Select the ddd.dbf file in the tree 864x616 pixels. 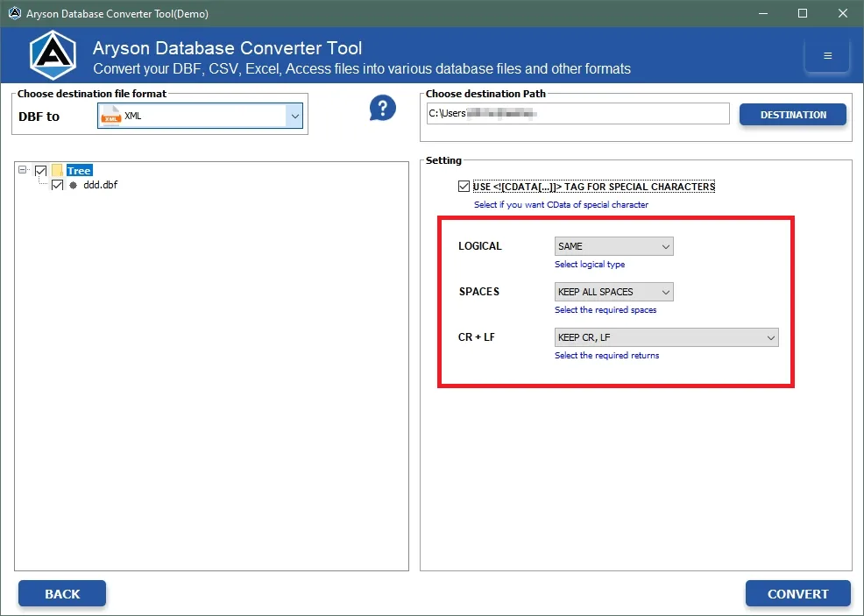100,185
